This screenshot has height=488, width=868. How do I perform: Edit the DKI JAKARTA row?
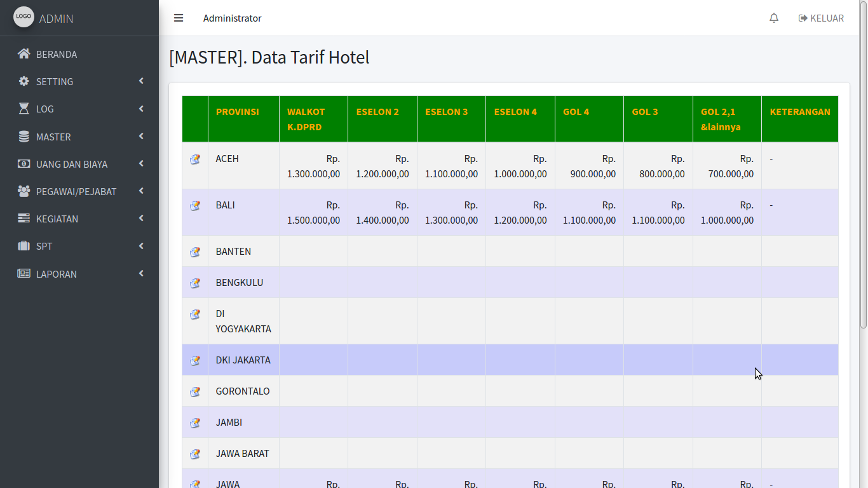(x=195, y=360)
